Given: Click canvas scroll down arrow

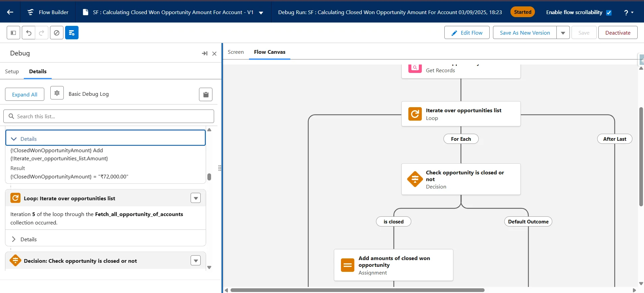Looking at the screenshot, I should pyautogui.click(x=641, y=284).
